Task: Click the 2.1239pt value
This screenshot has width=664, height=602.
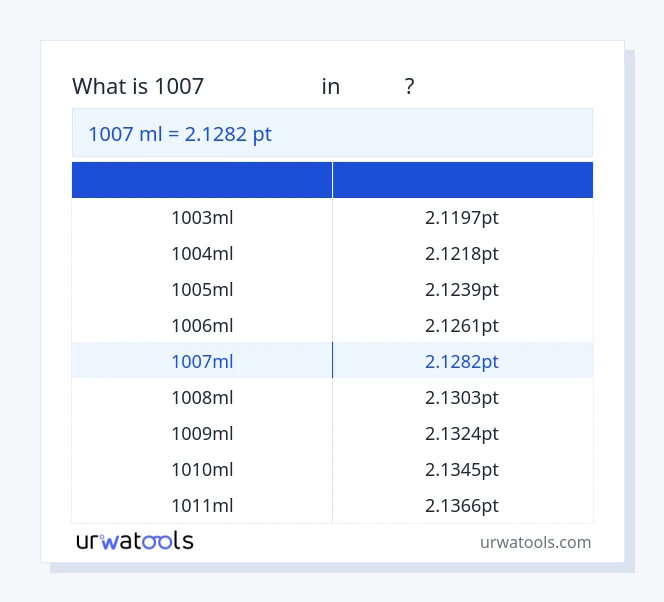Action: point(462,289)
